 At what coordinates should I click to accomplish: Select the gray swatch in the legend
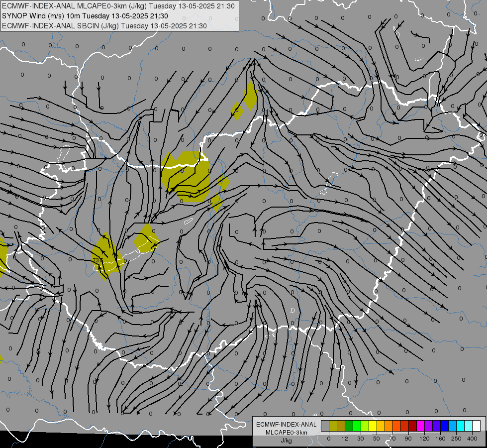pyautogui.click(x=325, y=426)
